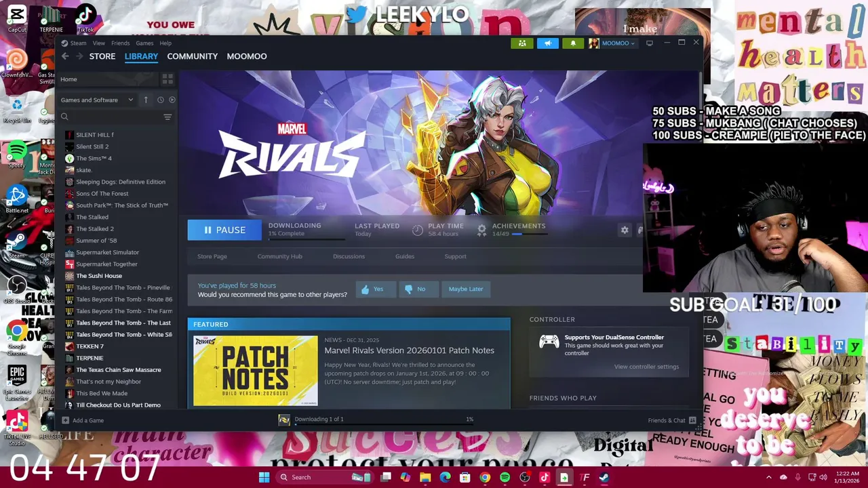868x488 pixels.
Task: Open Marvel Rivals manage gear icon
Action: tap(625, 230)
